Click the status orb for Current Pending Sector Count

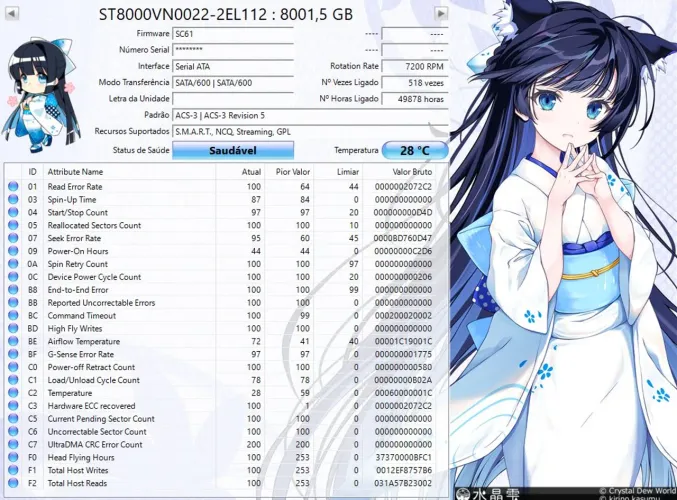pos(13,419)
